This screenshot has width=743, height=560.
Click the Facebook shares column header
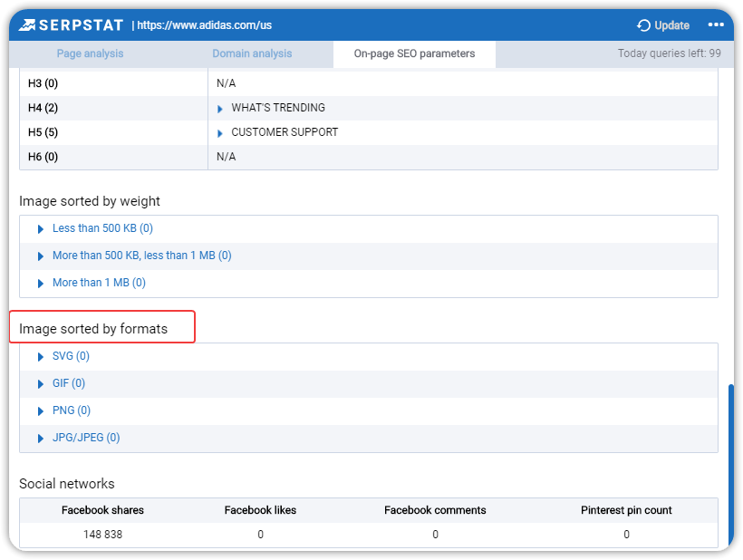[102, 510]
